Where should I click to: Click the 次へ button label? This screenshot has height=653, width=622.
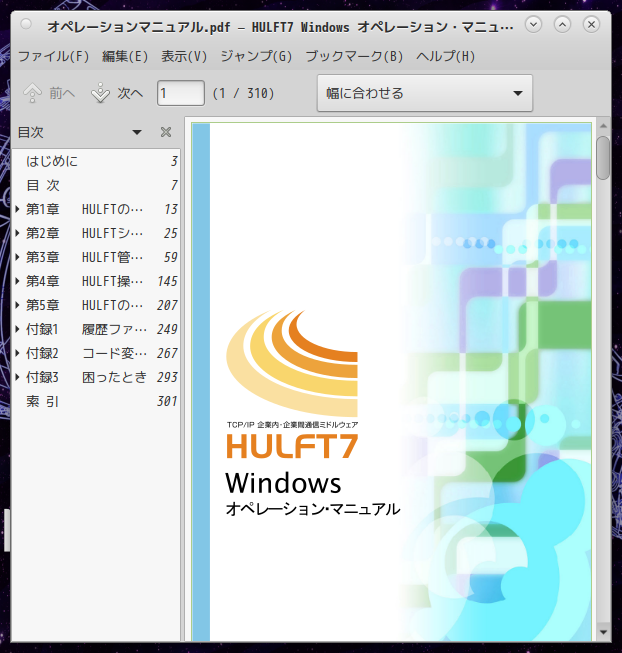pyautogui.click(x=130, y=93)
